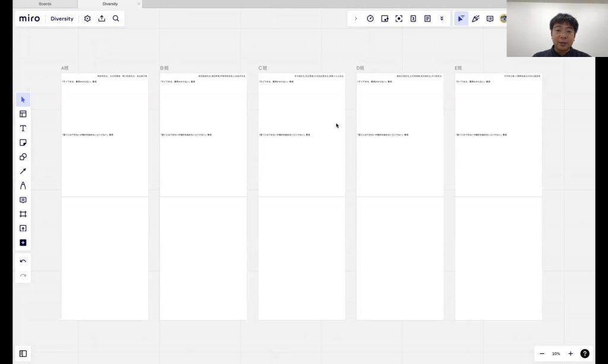The width and height of the screenshot is (608, 364).
Task: Toggle collaborators' cursors visibility
Action: [461, 18]
